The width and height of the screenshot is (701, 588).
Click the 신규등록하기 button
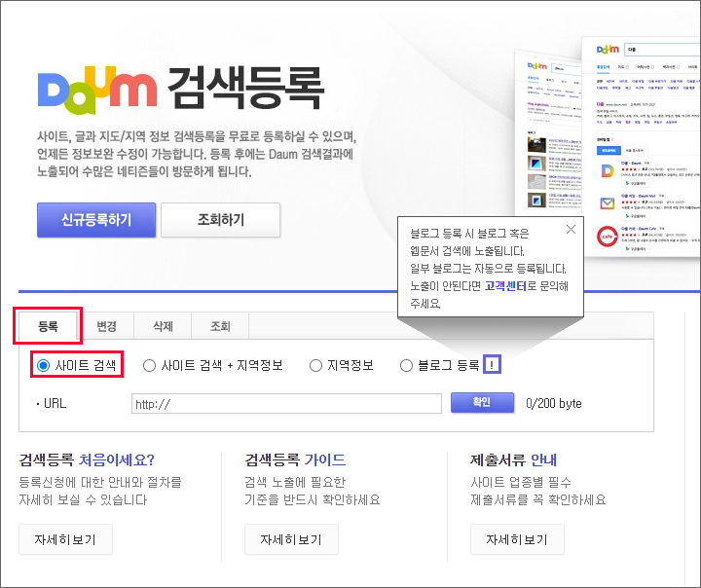coord(96,220)
